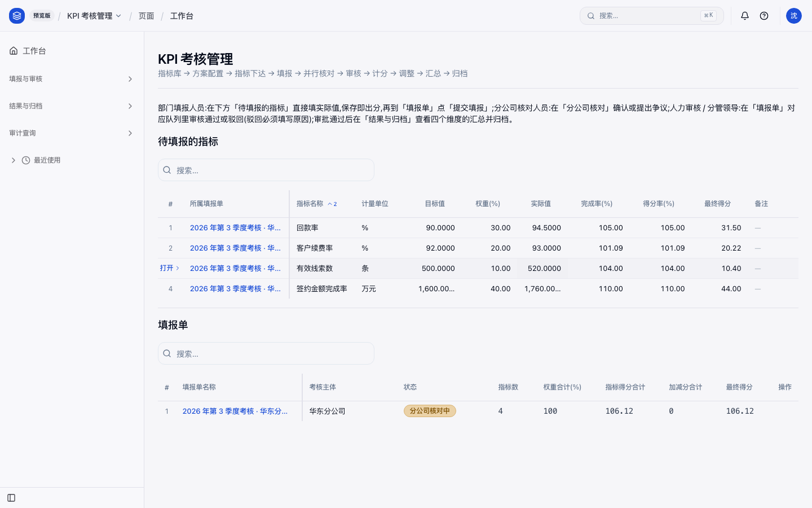Click final score 31.50 for 回款率

731,228
